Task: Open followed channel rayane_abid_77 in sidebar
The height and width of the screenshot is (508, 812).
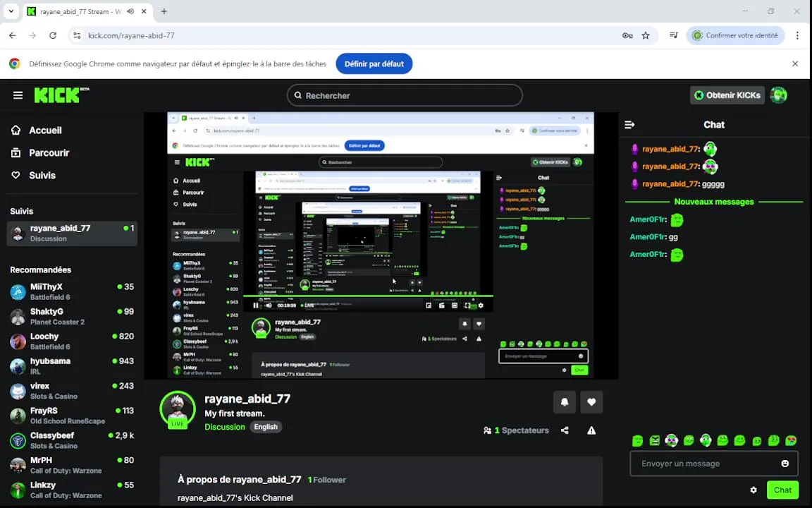Action: [72, 234]
